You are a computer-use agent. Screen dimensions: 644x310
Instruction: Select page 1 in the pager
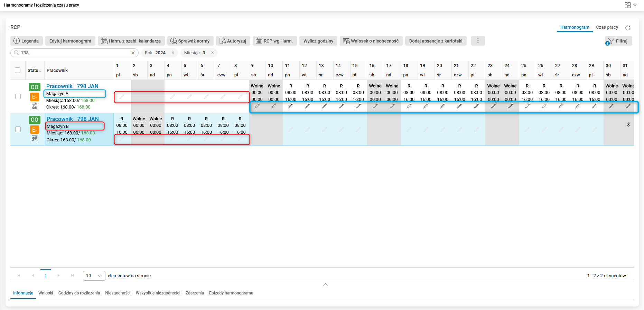pyautogui.click(x=46, y=276)
